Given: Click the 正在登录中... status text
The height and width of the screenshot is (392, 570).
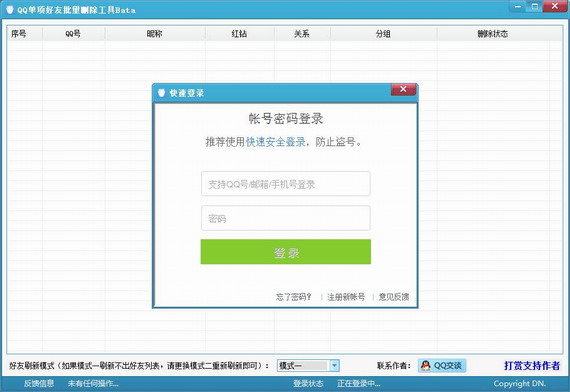Looking at the screenshot, I should pos(359,383).
